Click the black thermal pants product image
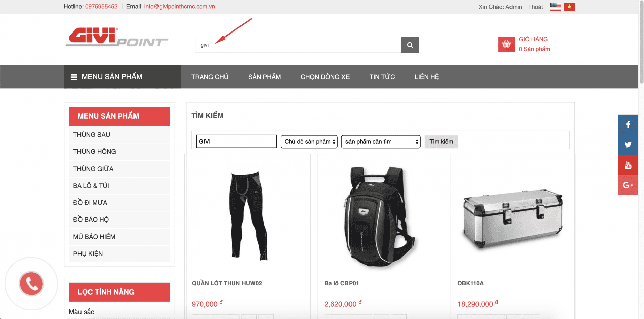This screenshot has width=644, height=319. click(249, 216)
